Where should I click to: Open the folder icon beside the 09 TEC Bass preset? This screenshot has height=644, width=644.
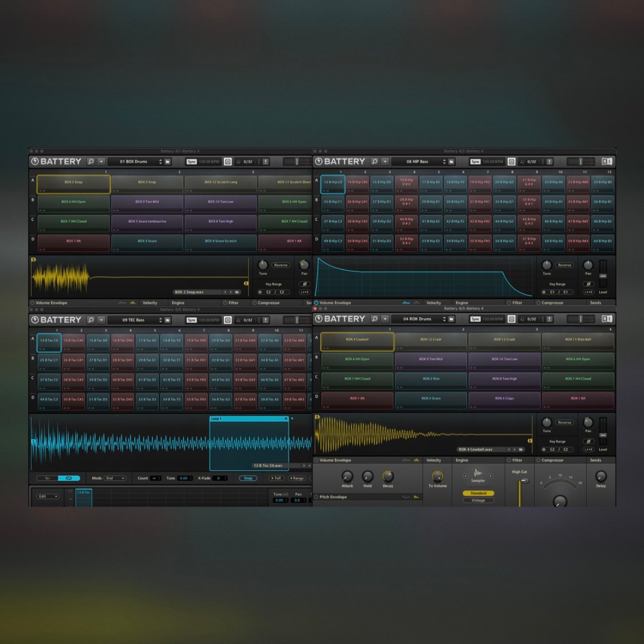(168, 320)
